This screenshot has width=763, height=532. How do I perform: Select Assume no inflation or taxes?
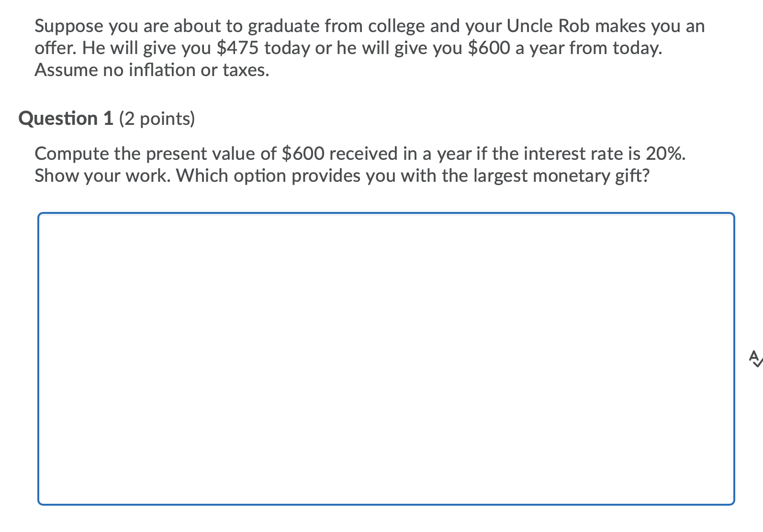[151, 70]
